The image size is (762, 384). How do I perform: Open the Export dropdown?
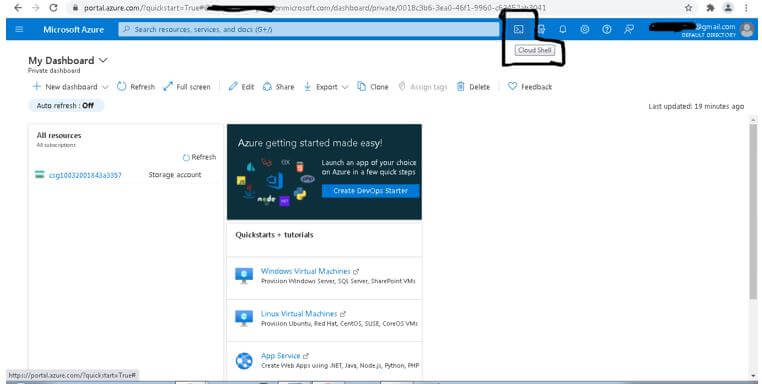pos(326,87)
